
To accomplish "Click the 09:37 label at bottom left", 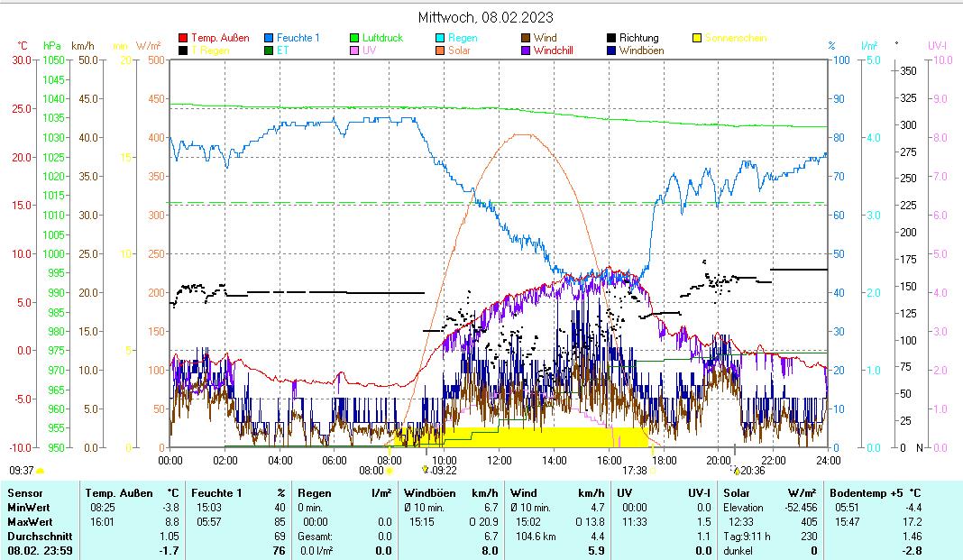I will pyautogui.click(x=22, y=470).
